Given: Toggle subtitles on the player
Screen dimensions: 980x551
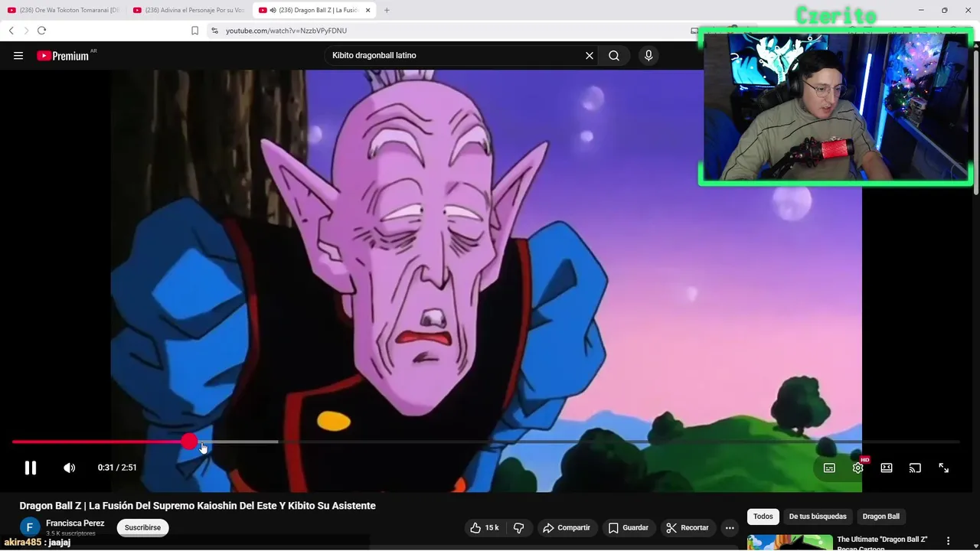Looking at the screenshot, I should point(829,468).
